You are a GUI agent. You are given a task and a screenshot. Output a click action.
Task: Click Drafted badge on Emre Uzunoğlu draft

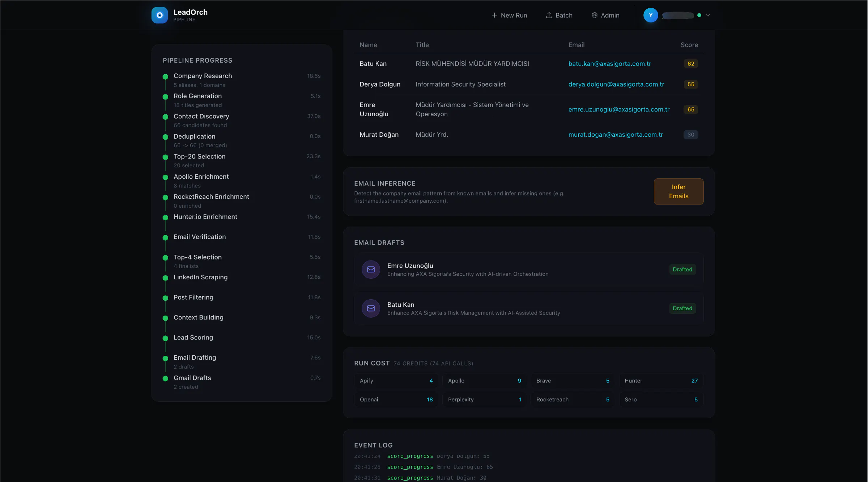(x=682, y=269)
